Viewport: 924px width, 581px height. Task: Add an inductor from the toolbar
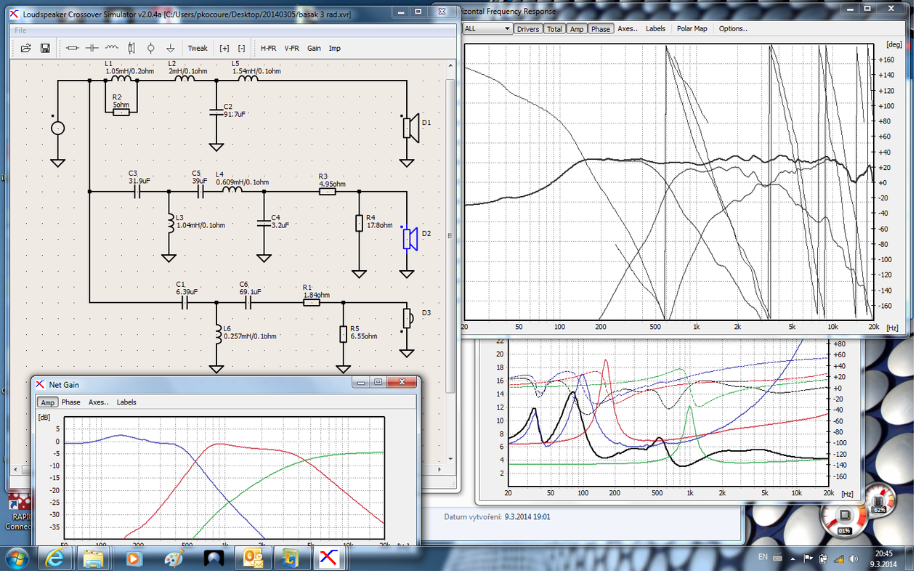click(111, 49)
